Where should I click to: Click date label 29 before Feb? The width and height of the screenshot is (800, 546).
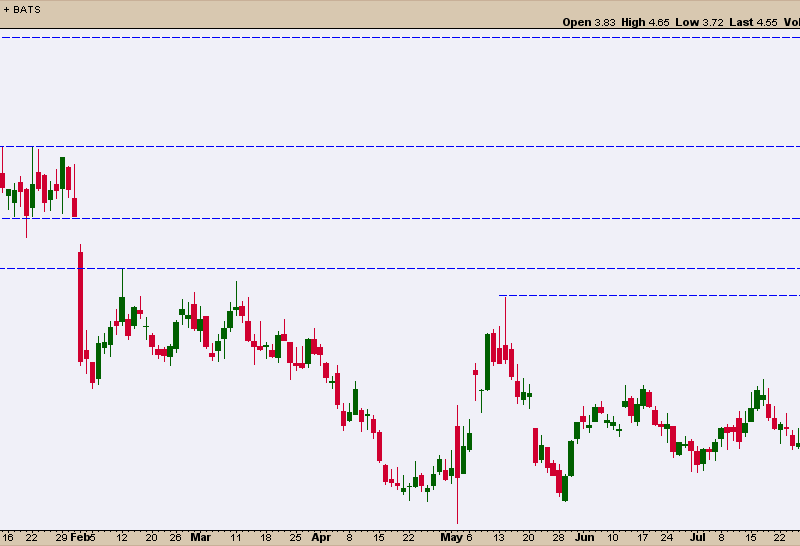tap(62, 537)
